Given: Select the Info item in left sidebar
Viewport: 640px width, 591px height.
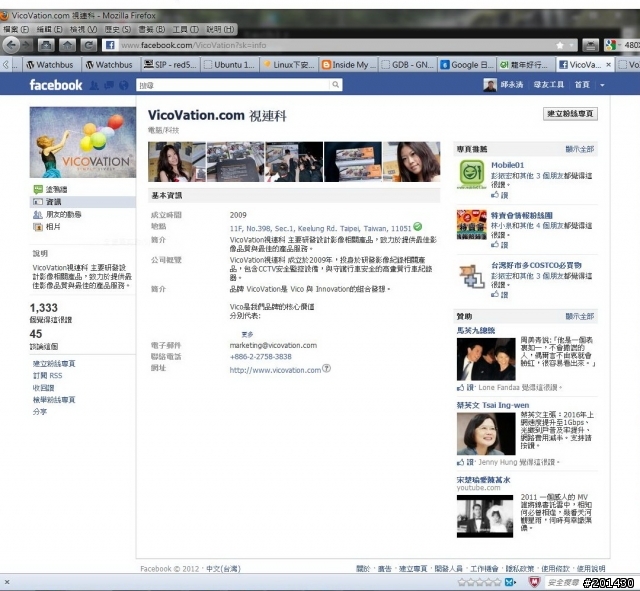Looking at the screenshot, I should pyautogui.click(x=82, y=202).
